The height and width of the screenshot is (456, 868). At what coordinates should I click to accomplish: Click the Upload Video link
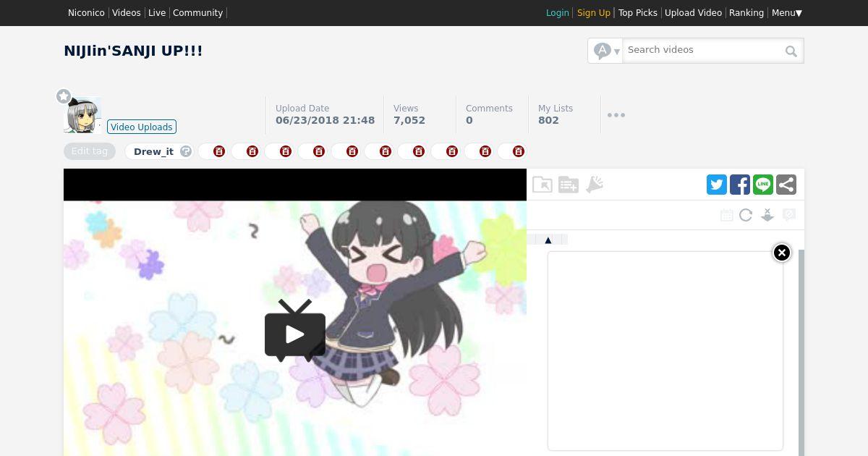point(693,13)
